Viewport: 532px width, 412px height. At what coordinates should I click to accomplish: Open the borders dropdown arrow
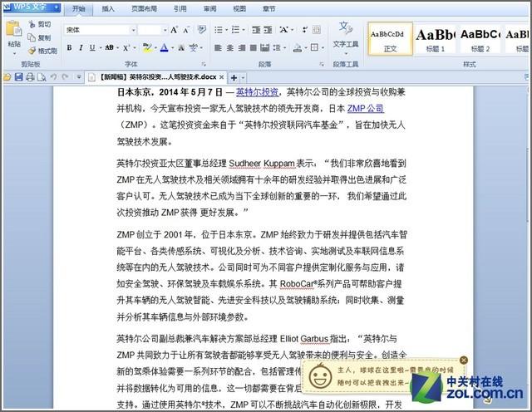pyautogui.click(x=323, y=48)
